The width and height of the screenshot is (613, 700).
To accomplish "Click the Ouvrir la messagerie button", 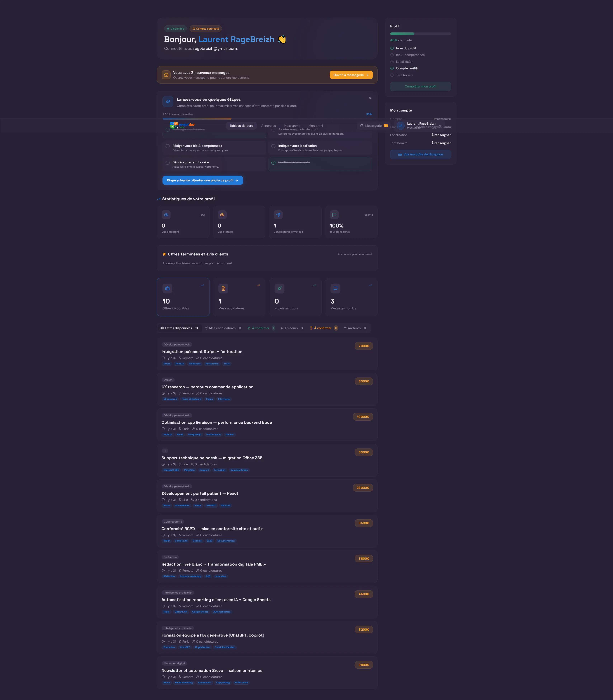I will click(x=351, y=75).
